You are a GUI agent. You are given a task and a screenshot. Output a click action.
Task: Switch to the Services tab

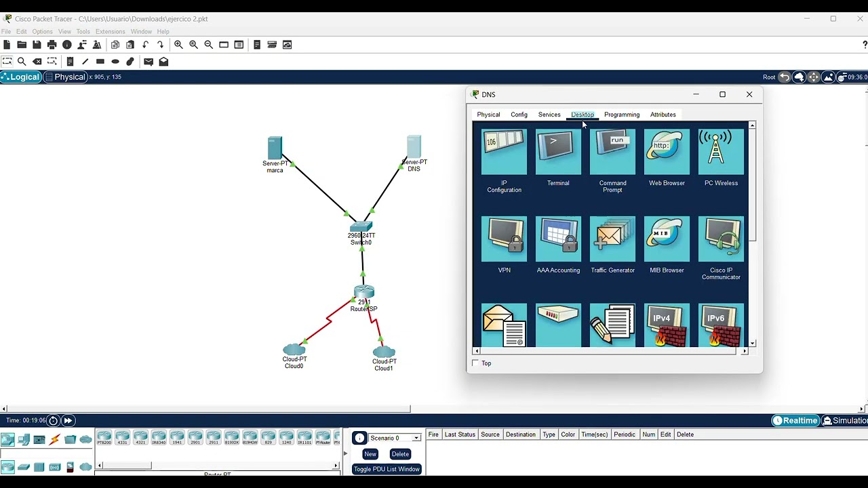pos(549,115)
